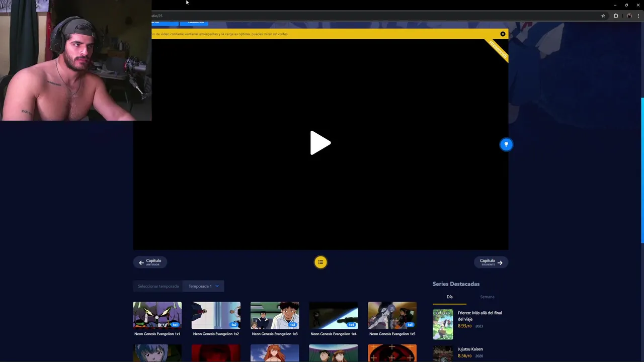This screenshot has width=644, height=362.
Task: Open Neon Genesis Evangelion 1x4 thumbnail
Action: pos(334,315)
